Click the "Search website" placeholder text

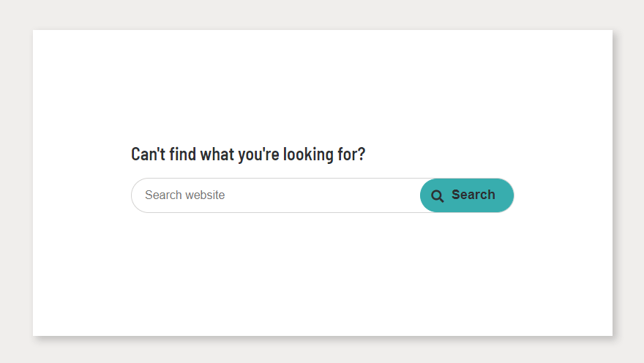point(184,195)
